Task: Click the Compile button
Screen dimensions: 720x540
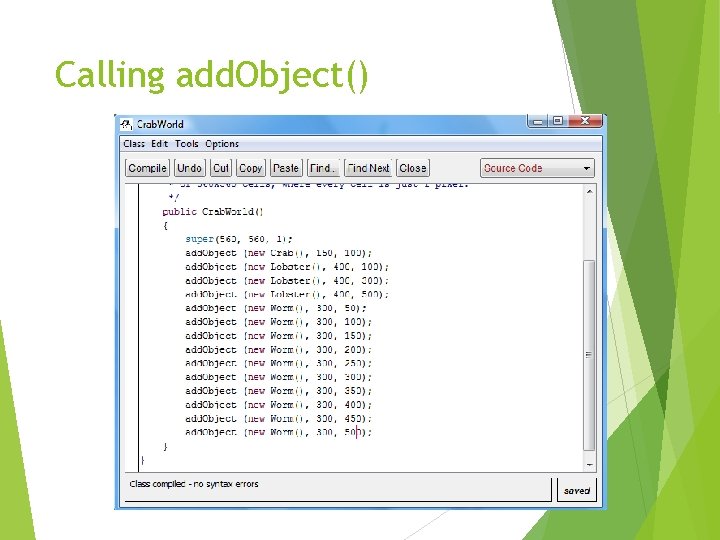Action: click(x=147, y=168)
